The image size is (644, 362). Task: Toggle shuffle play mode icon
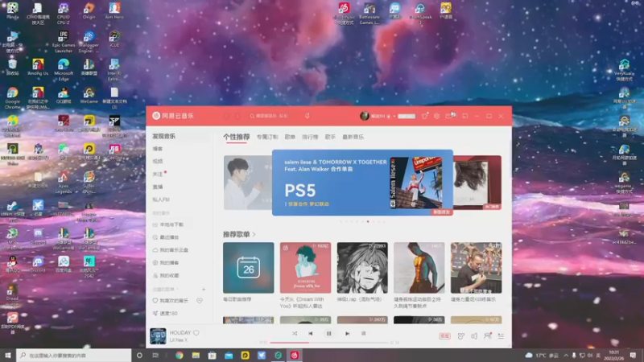(x=295, y=334)
